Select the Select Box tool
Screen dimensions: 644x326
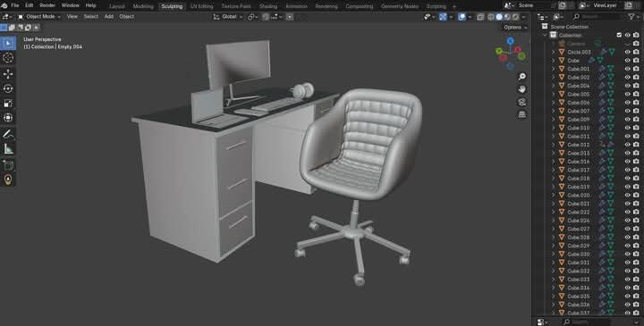point(8,43)
